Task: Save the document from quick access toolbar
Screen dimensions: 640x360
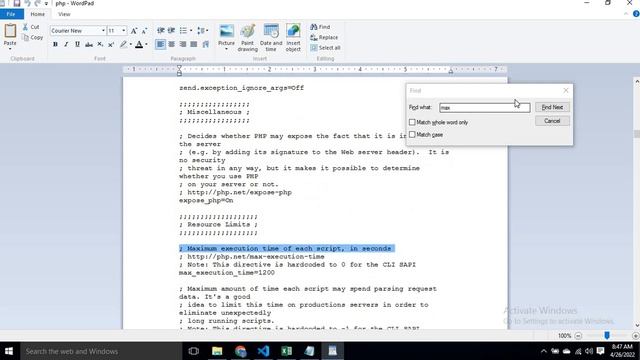Action: tap(17, 4)
